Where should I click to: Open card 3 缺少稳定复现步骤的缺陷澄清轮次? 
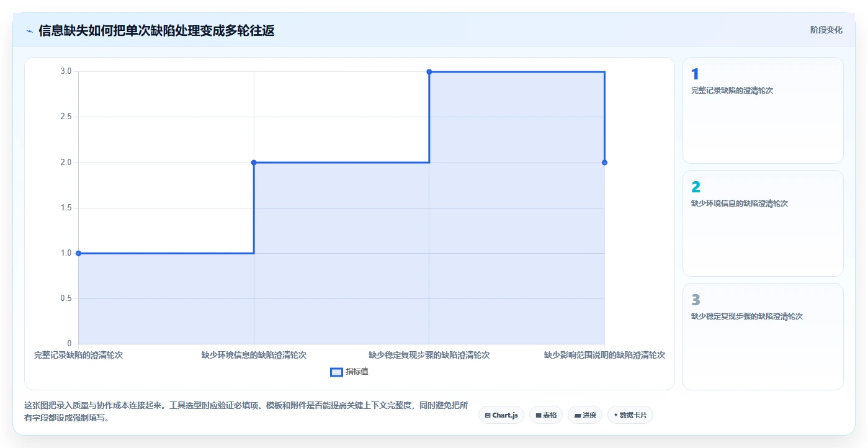point(763,336)
